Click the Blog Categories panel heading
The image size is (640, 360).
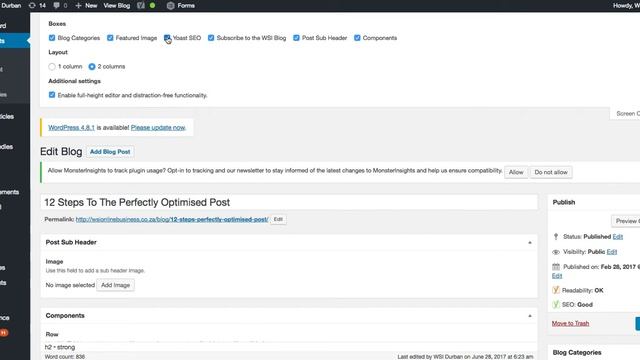tap(577, 353)
